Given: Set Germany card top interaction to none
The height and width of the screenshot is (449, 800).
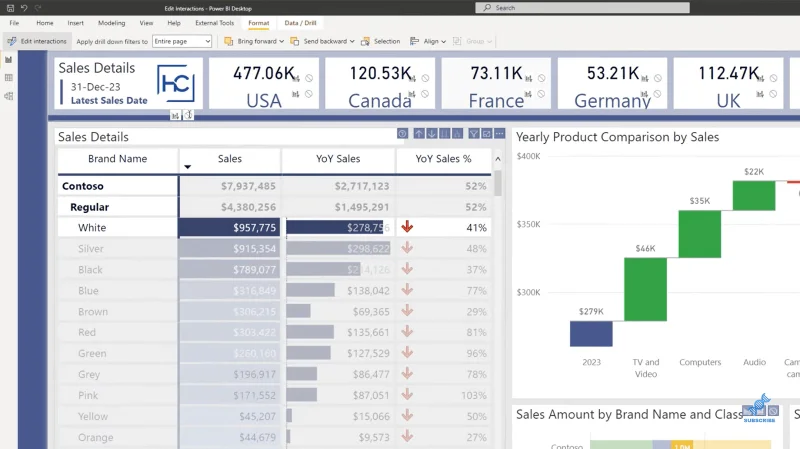Looking at the screenshot, I should point(658,78).
